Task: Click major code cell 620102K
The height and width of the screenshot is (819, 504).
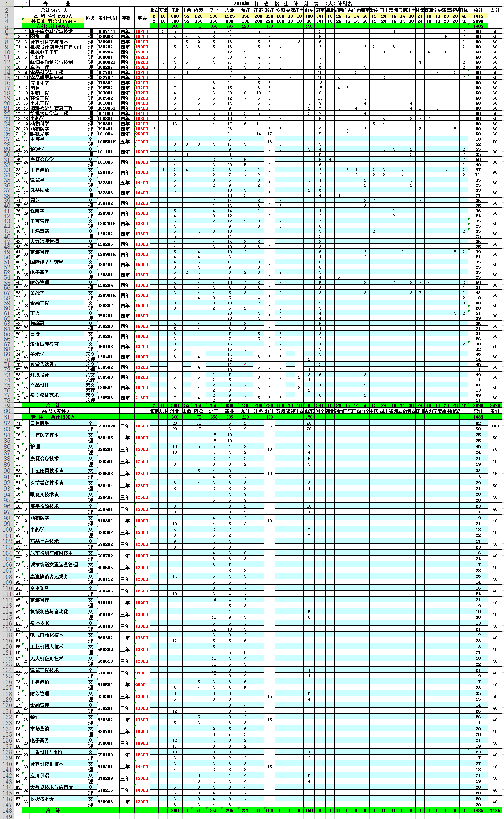Action: click(x=108, y=426)
